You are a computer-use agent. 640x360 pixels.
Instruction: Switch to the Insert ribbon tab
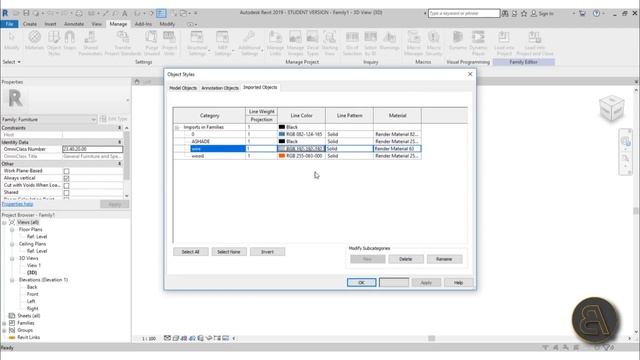(x=50, y=24)
